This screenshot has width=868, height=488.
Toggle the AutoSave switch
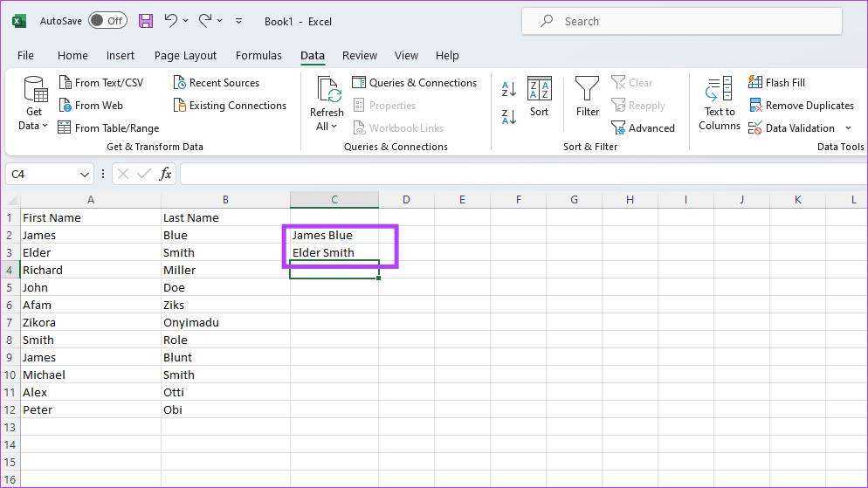point(108,21)
